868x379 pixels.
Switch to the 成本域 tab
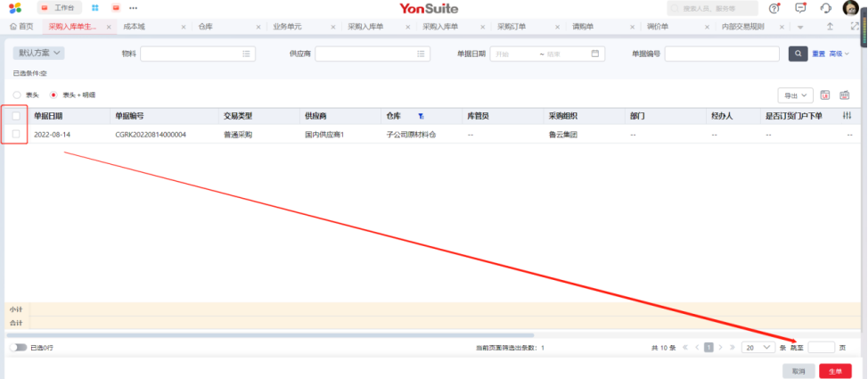(134, 27)
